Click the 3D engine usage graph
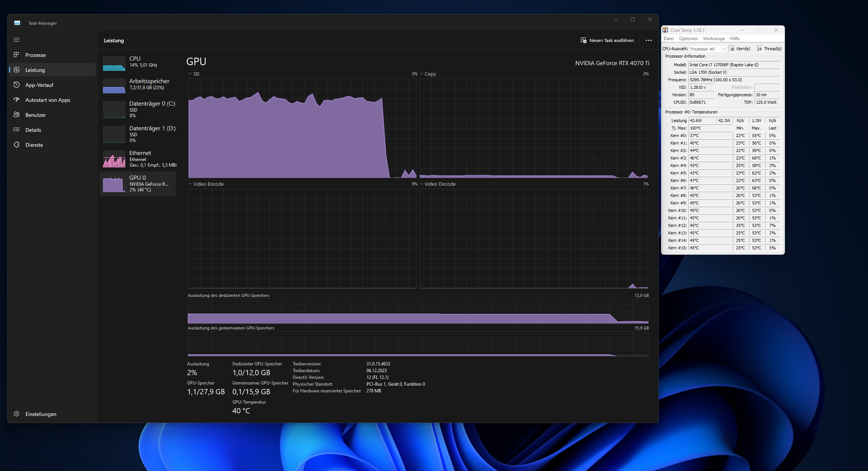The height and width of the screenshot is (471, 868). coord(302,128)
